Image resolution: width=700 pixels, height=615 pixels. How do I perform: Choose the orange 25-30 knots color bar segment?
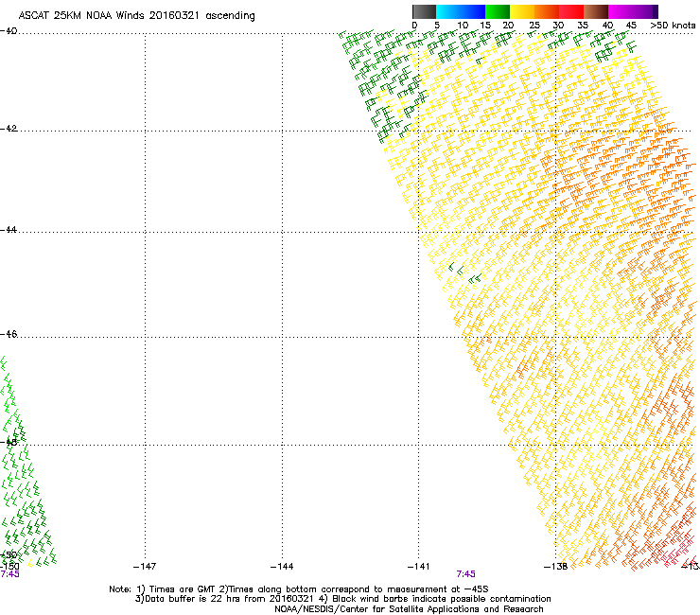(x=547, y=11)
